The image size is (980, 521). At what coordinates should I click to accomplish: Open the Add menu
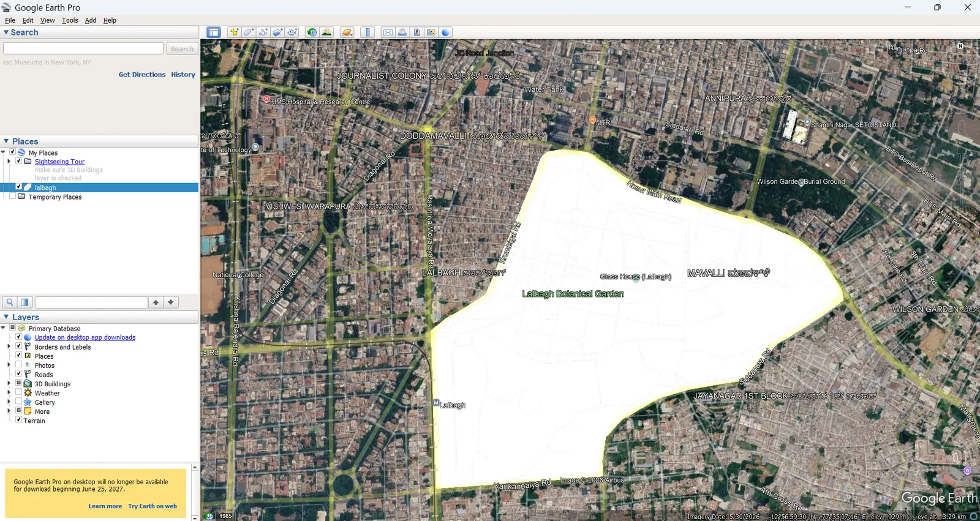pyautogui.click(x=91, y=20)
